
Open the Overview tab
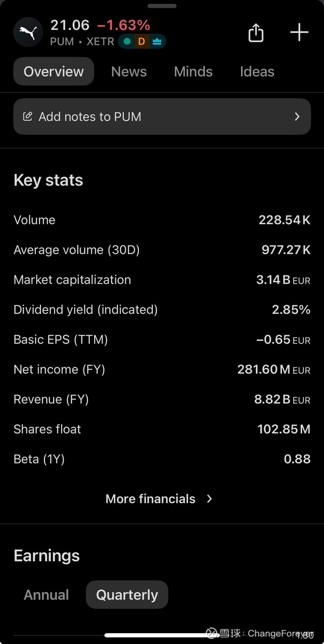coord(54,72)
